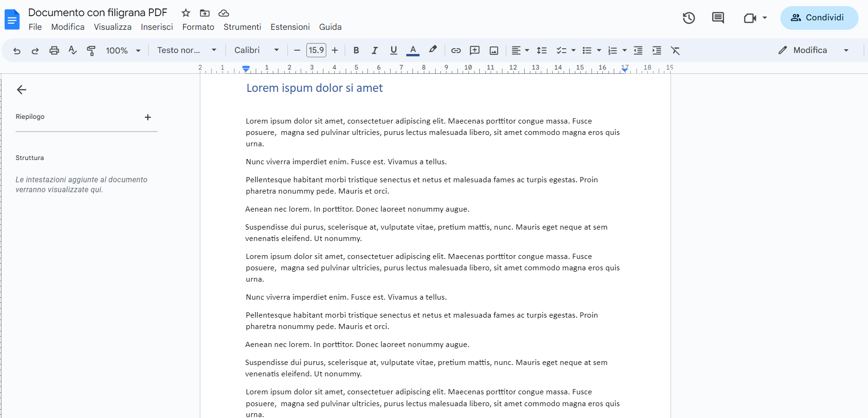Open the Strumenti menu
868x418 pixels.
coord(242,27)
